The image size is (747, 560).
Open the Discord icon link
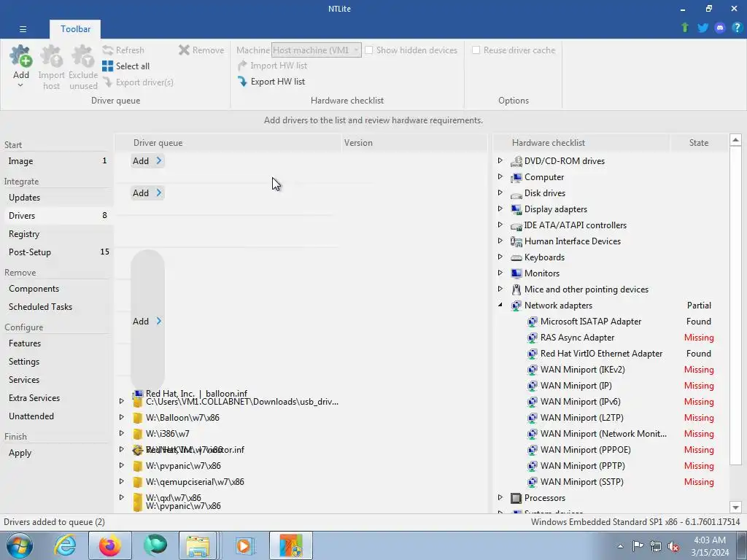(720, 28)
